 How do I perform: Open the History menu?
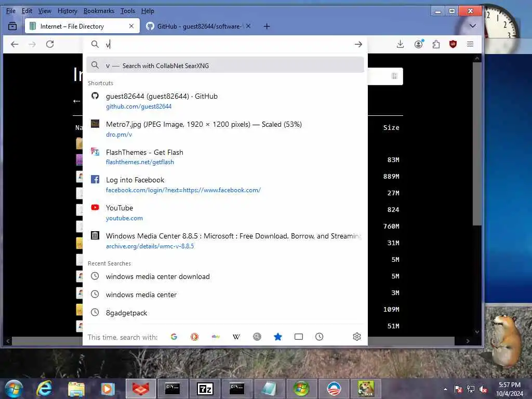[x=68, y=11]
